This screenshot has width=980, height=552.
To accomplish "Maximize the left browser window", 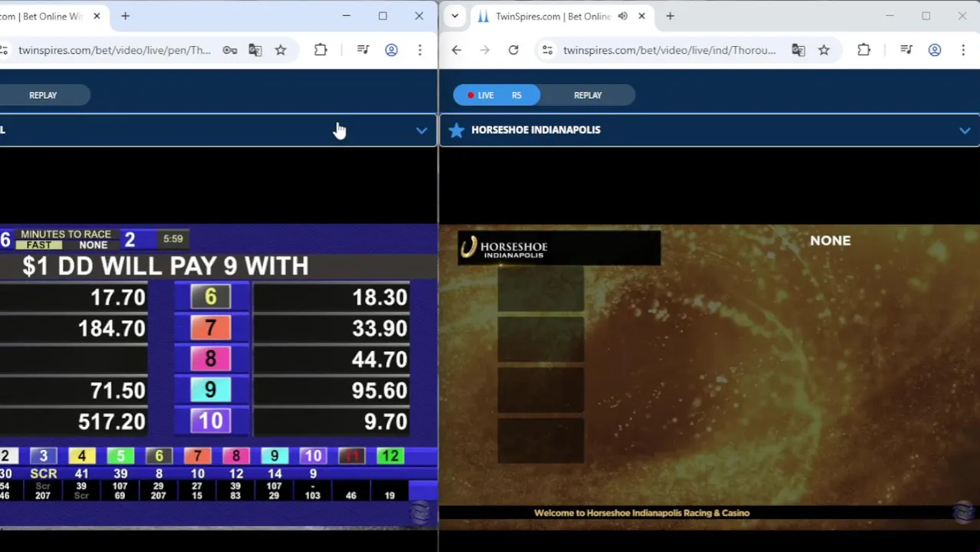I will (x=383, y=16).
